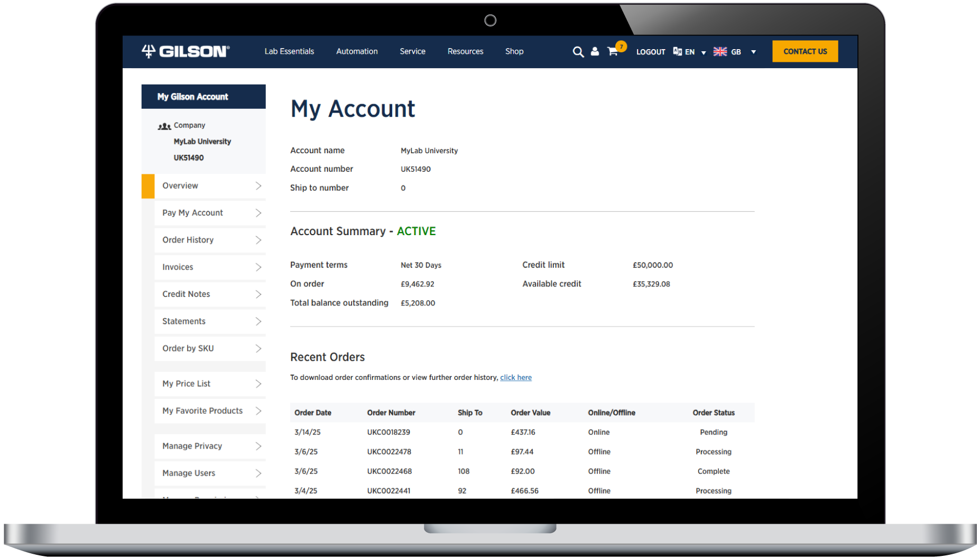The height and width of the screenshot is (558, 980).
Task: Expand the Statements chevron
Action: (258, 321)
